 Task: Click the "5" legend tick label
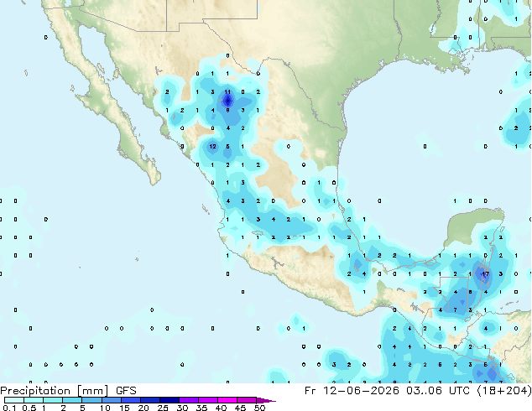click(82, 408)
